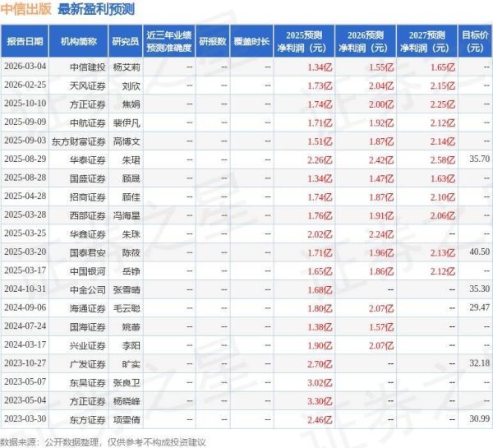This screenshot has width=493, height=448.
Task: Select the date 2026-03-04 cell
Action: tap(25, 67)
